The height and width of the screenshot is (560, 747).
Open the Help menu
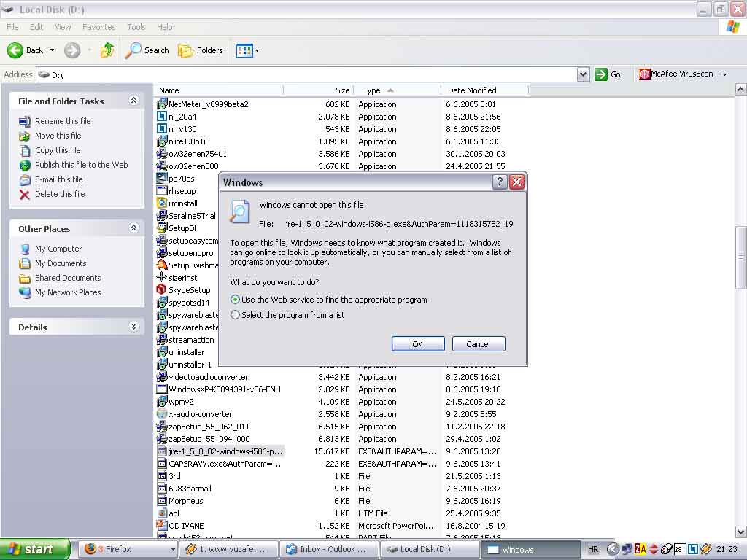pos(164,27)
